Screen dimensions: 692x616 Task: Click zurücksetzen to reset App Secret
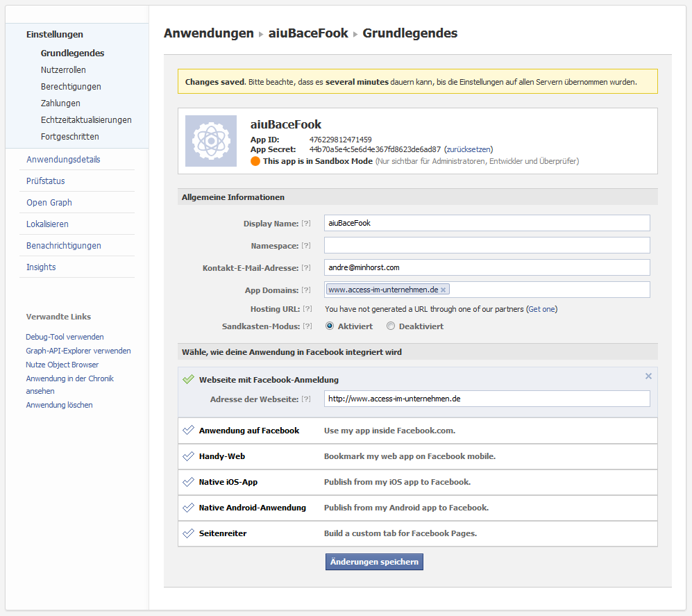click(469, 150)
